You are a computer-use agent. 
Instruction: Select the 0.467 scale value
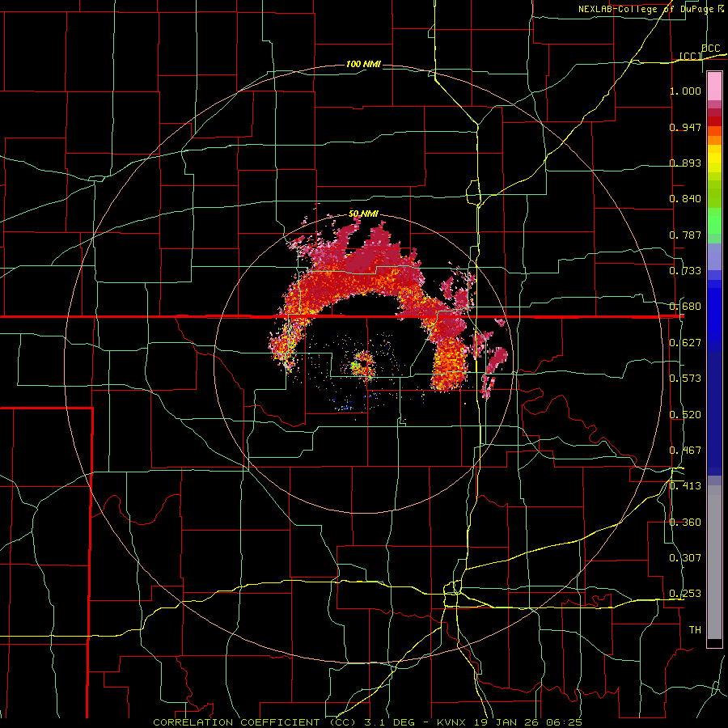point(685,451)
